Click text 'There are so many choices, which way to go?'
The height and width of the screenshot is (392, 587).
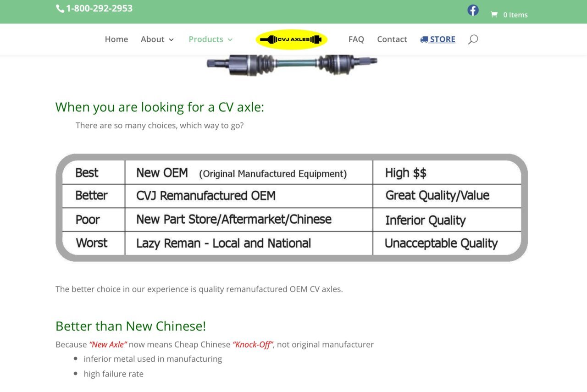pos(160,125)
